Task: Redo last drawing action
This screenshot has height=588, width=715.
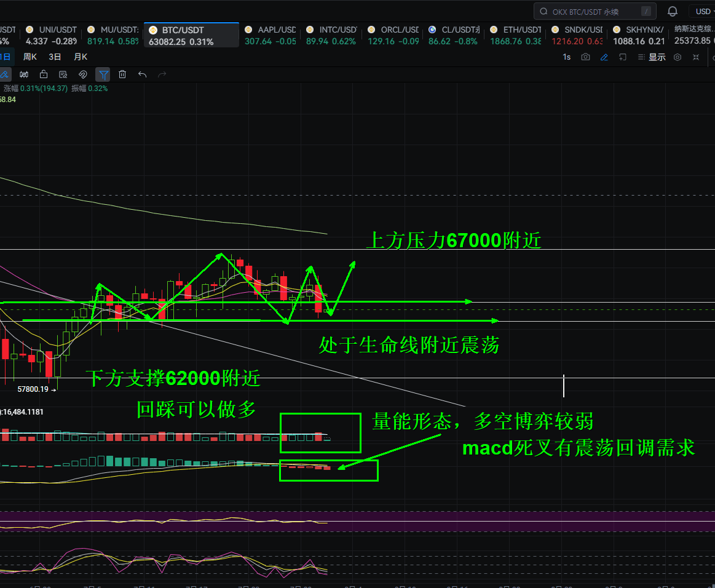Action: click(x=162, y=74)
